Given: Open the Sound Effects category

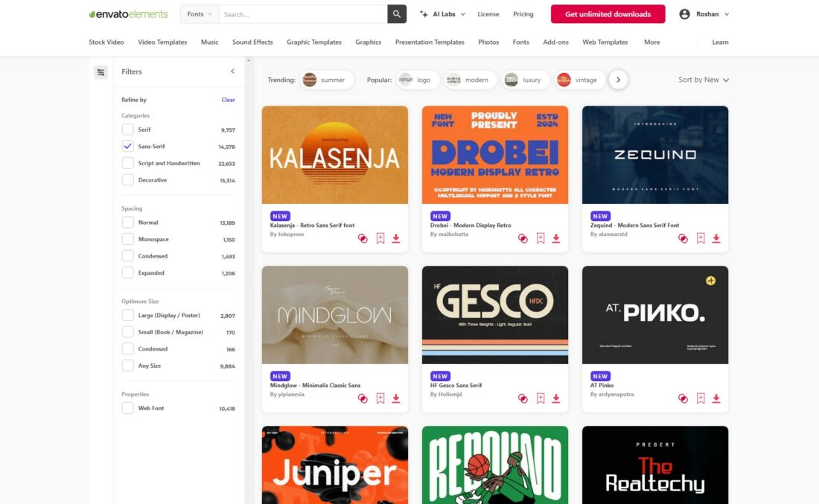Looking at the screenshot, I should point(252,42).
